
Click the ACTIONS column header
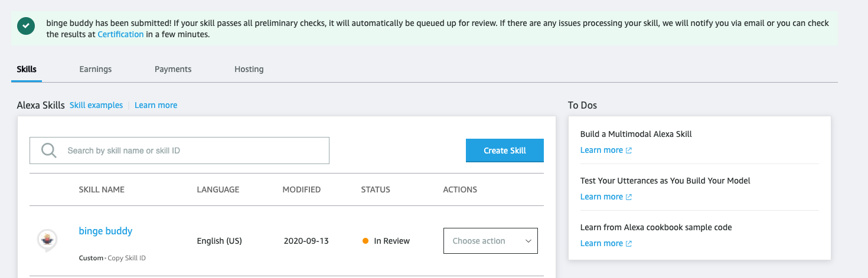coord(460,189)
